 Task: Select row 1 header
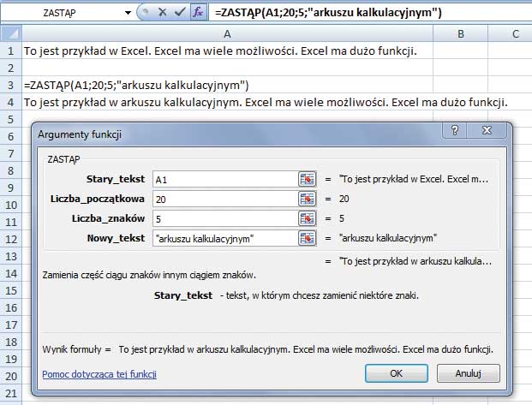tap(10, 51)
